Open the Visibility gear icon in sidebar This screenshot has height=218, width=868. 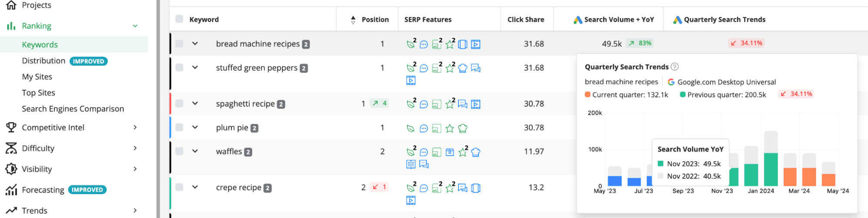pyautogui.click(x=11, y=169)
